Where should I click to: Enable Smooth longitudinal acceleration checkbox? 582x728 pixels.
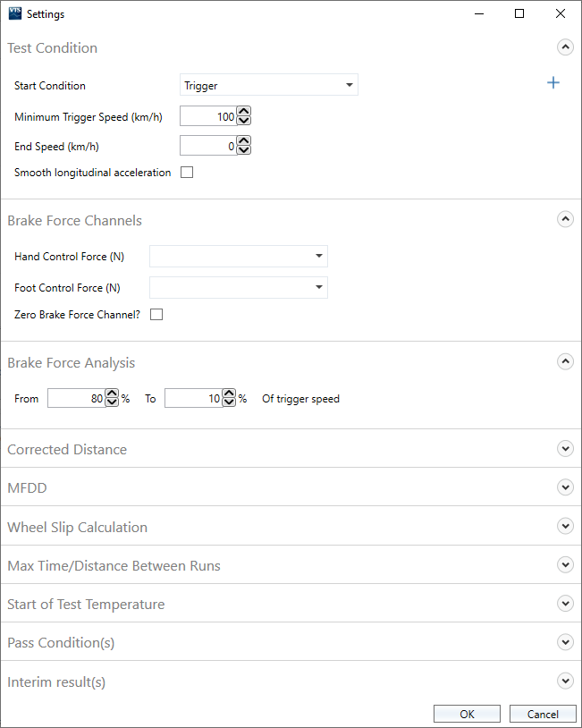pos(187,173)
